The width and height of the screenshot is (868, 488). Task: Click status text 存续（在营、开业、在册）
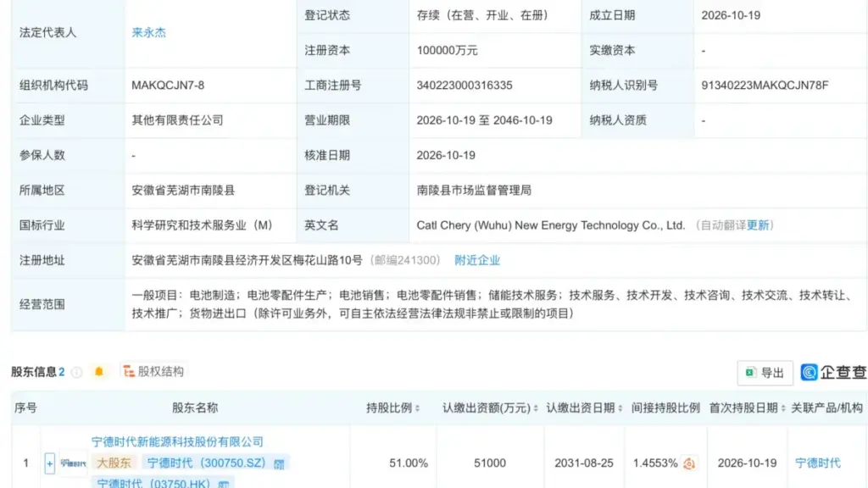[x=482, y=15]
